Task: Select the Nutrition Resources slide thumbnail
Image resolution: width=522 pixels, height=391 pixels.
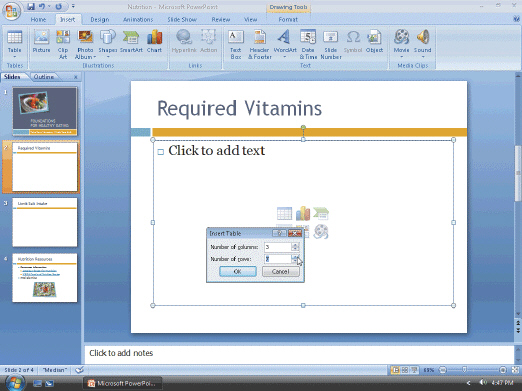Action: pos(45,278)
